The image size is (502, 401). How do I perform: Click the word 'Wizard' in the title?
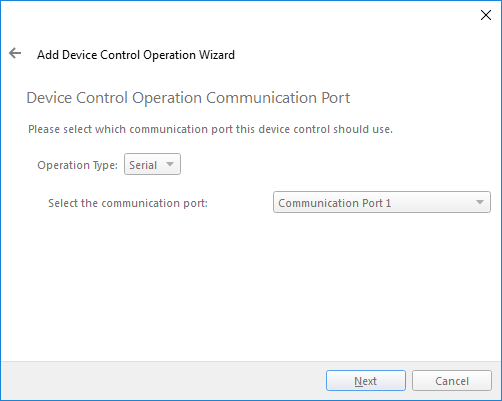pos(217,55)
